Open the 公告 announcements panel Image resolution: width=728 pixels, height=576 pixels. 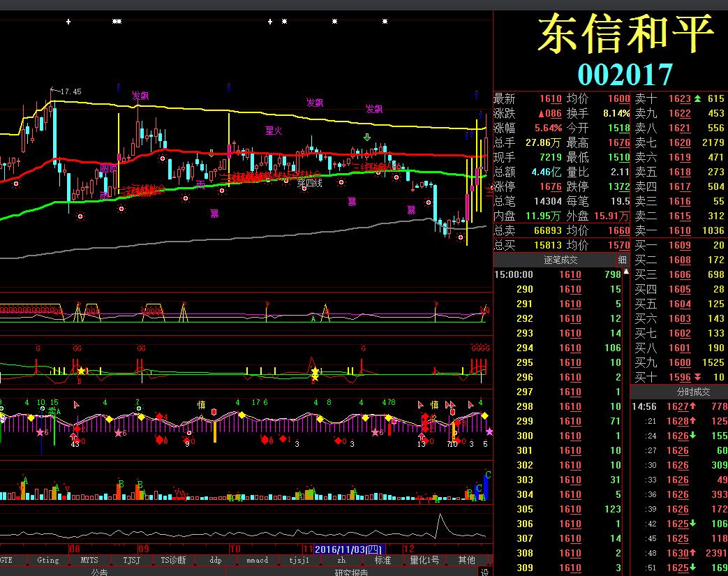[99, 572]
